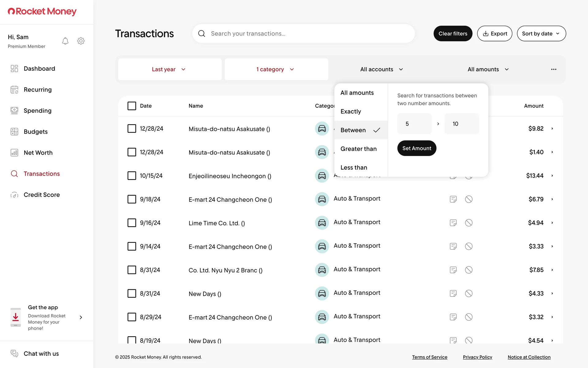
Task: Open settings gear icon
Action: (81, 41)
